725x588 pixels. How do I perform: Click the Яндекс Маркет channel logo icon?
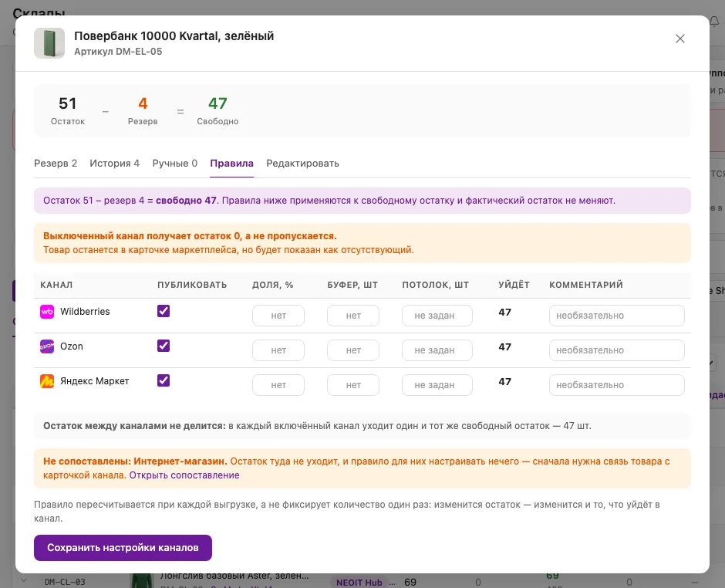click(x=47, y=381)
